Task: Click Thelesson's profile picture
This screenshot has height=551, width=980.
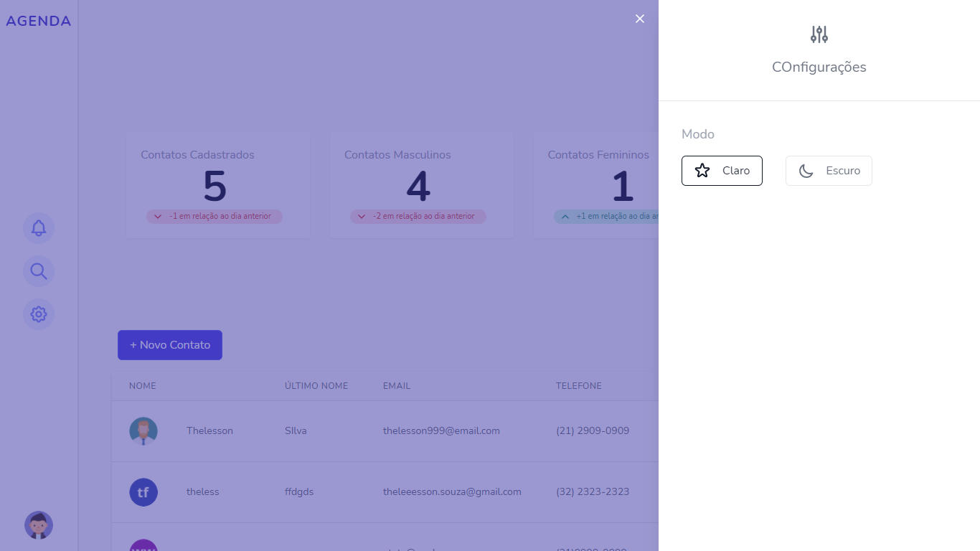Action: 143,431
